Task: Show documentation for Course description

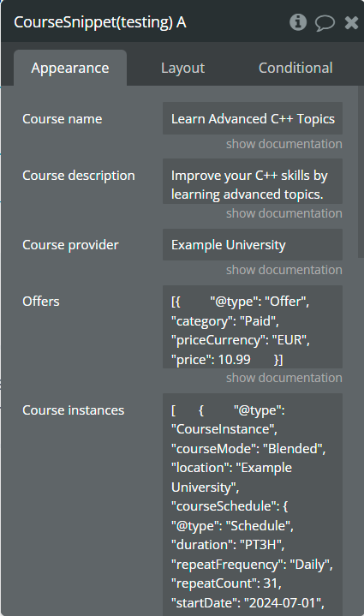Action: pos(283,213)
